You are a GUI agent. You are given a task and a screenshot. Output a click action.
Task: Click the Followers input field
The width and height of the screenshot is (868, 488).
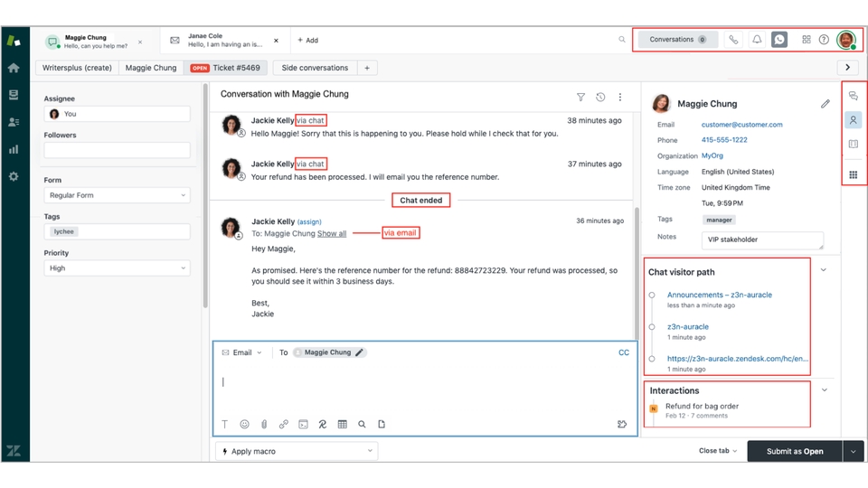(117, 150)
